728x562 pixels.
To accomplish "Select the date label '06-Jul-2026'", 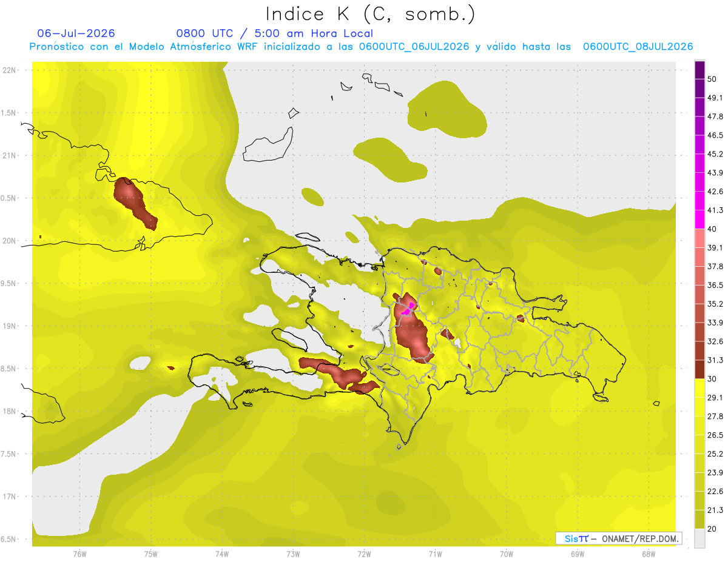I will [x=76, y=33].
